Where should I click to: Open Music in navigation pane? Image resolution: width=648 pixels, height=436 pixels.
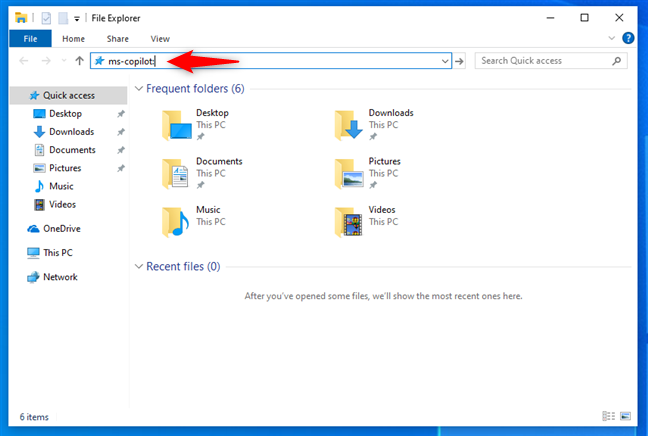(x=61, y=186)
